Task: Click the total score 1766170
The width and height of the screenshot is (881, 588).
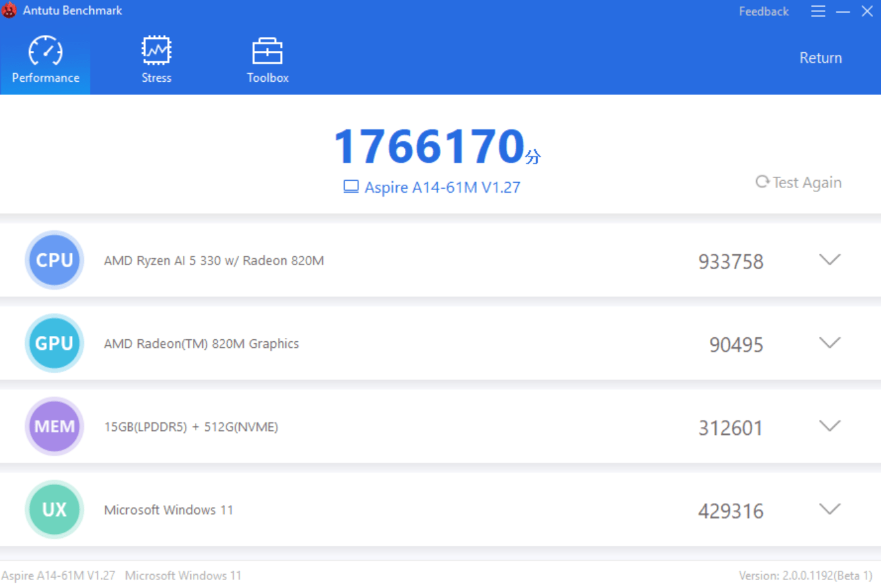Action: (x=429, y=147)
